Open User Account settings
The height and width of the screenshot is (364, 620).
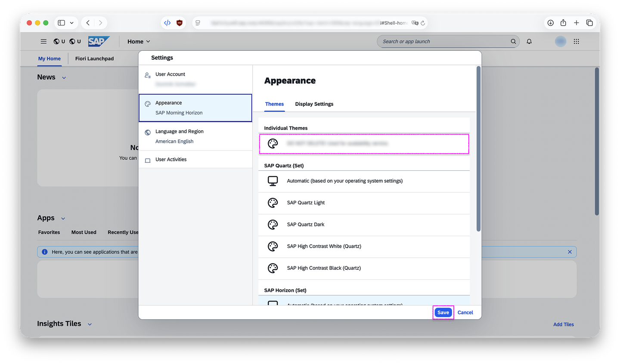click(195, 79)
